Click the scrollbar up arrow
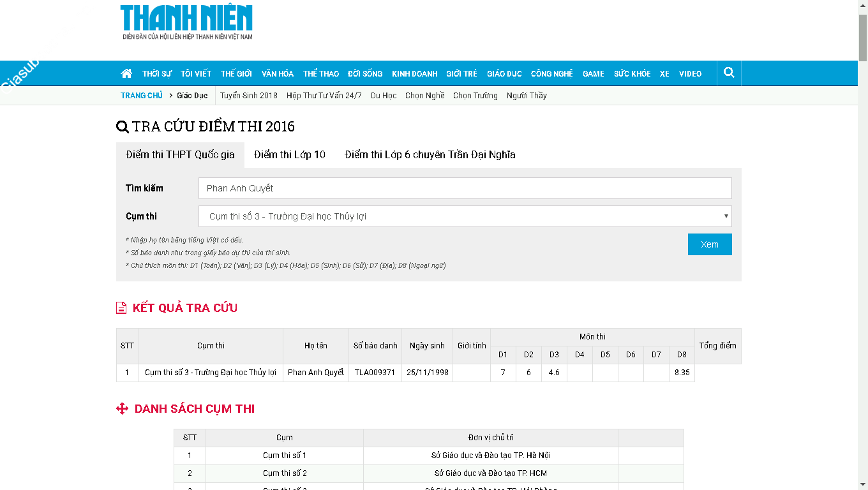This screenshot has height=490, width=868. (x=862, y=5)
